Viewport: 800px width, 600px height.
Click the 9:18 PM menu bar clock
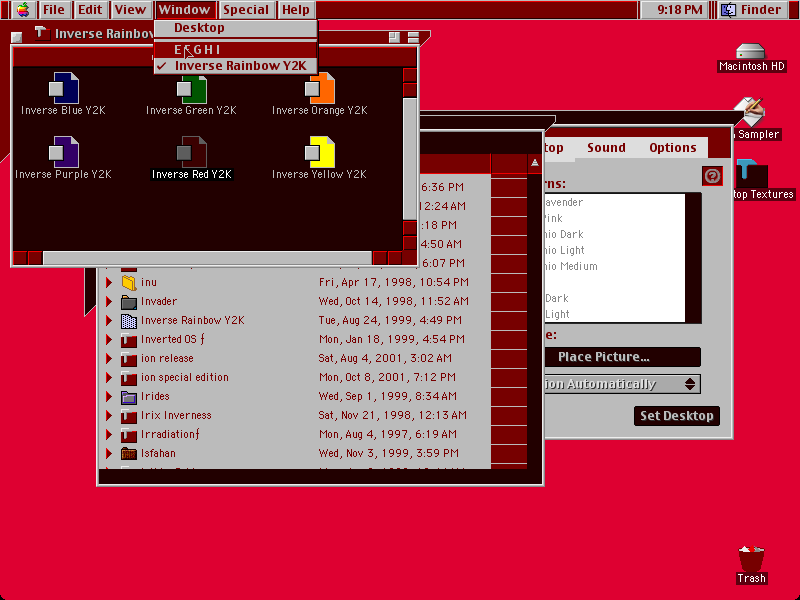click(x=679, y=10)
